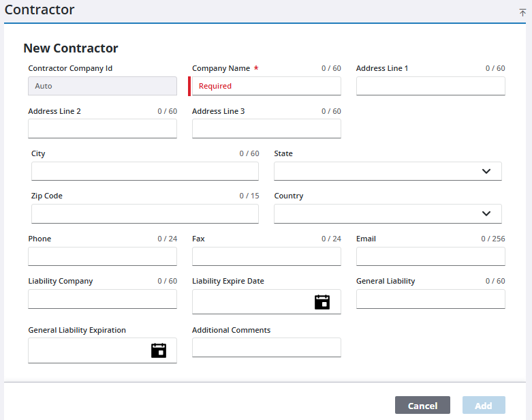Image resolution: width=532 pixels, height=420 pixels.
Task: Select the General Liability input
Action: [431, 299]
